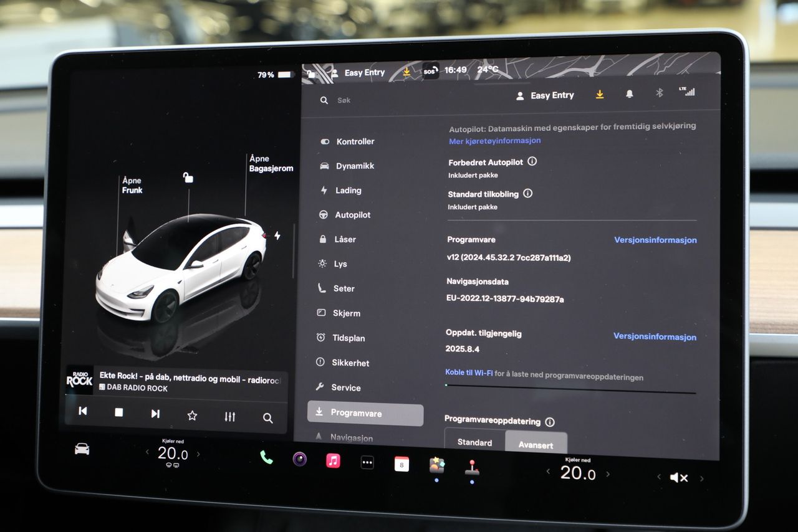Show info for Programvareoppdatering
This screenshot has width=798, height=532.
point(549,422)
